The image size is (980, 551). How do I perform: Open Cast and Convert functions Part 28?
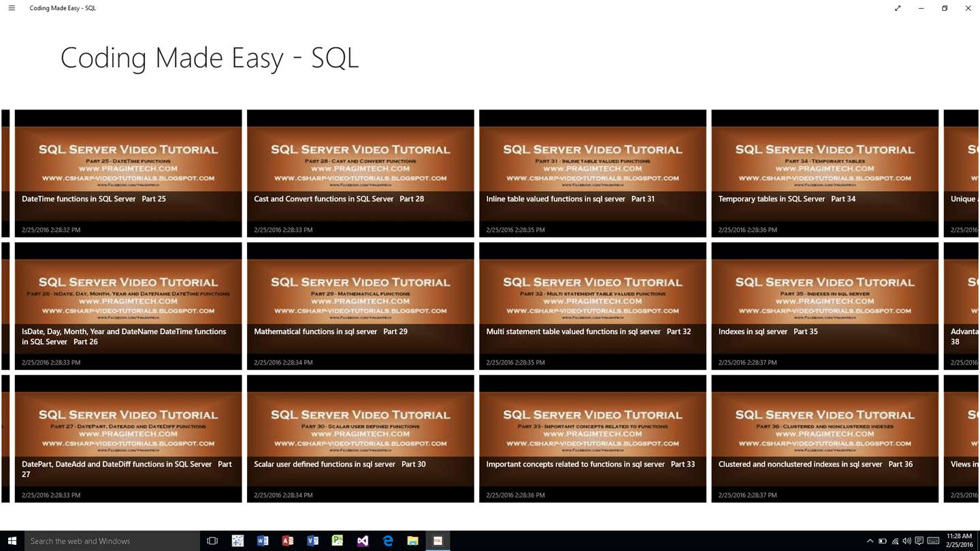pyautogui.click(x=361, y=173)
